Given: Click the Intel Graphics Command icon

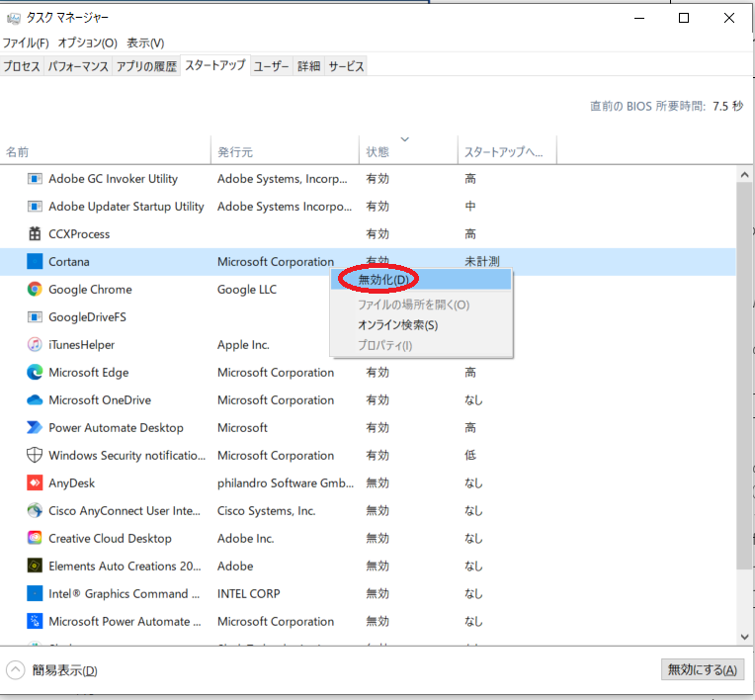Looking at the screenshot, I should pyautogui.click(x=35, y=593).
